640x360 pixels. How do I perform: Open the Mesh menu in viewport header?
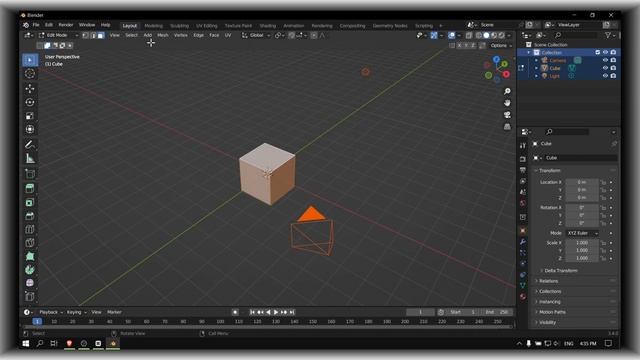(x=162, y=36)
